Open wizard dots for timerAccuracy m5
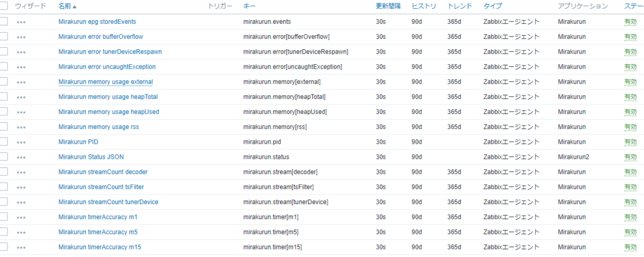Screen dimensions: 644x257 pos(21,232)
